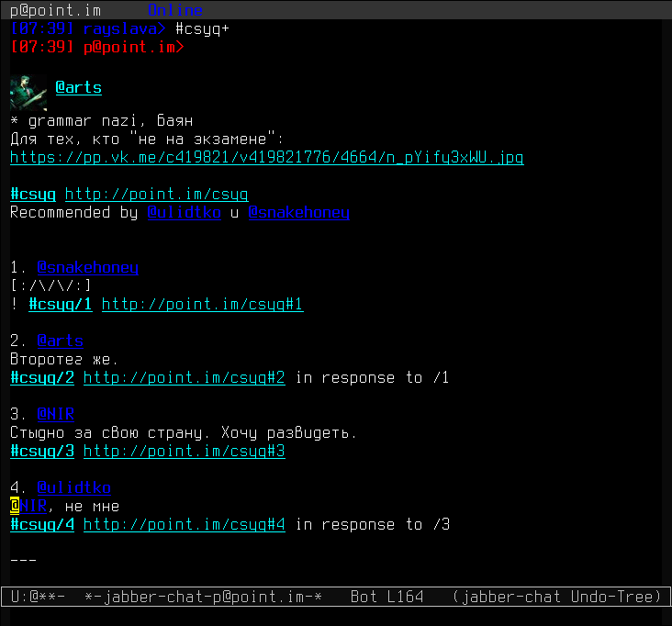Click Undo-Tree minor mode in mode line
Viewport: 672px width, 626px height.
point(615,598)
